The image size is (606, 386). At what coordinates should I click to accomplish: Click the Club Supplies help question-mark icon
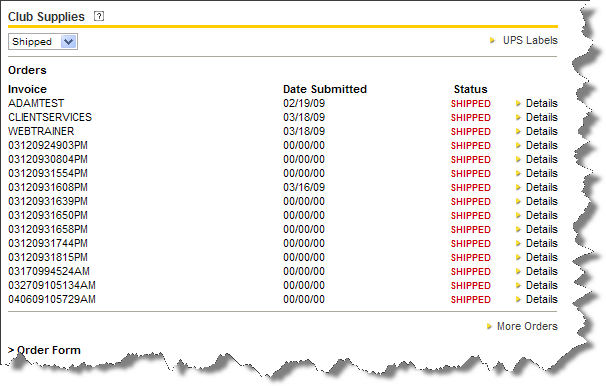[x=99, y=16]
